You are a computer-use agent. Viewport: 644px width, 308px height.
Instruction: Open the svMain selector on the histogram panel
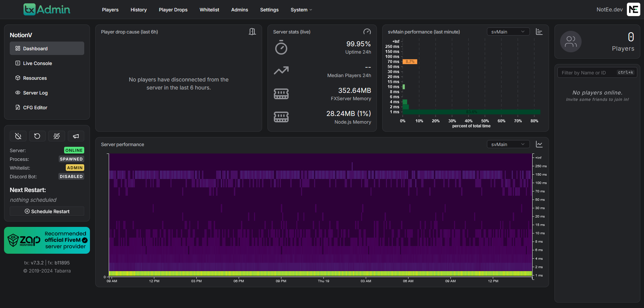[508, 32]
